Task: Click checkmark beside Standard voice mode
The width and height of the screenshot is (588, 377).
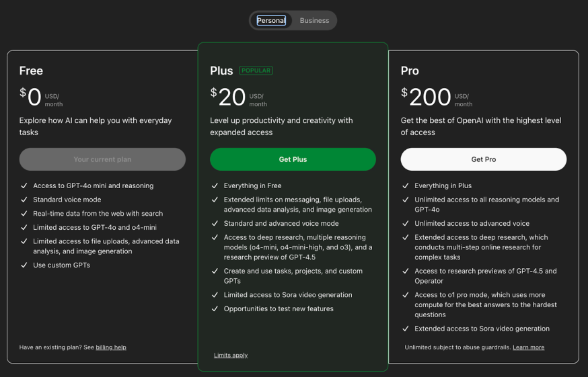Action: 24,200
